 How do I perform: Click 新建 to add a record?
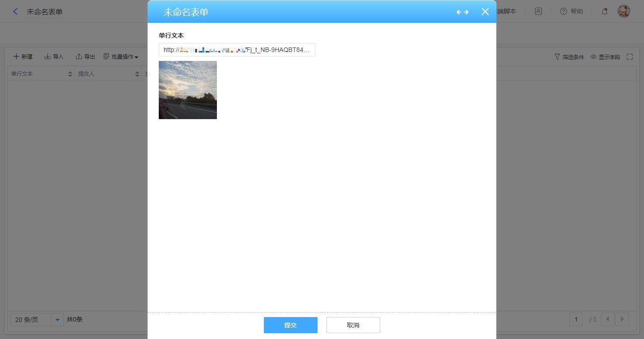(23, 57)
